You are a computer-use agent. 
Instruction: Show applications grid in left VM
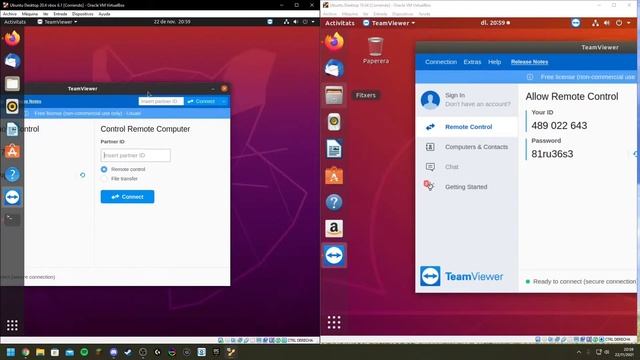(x=12, y=325)
